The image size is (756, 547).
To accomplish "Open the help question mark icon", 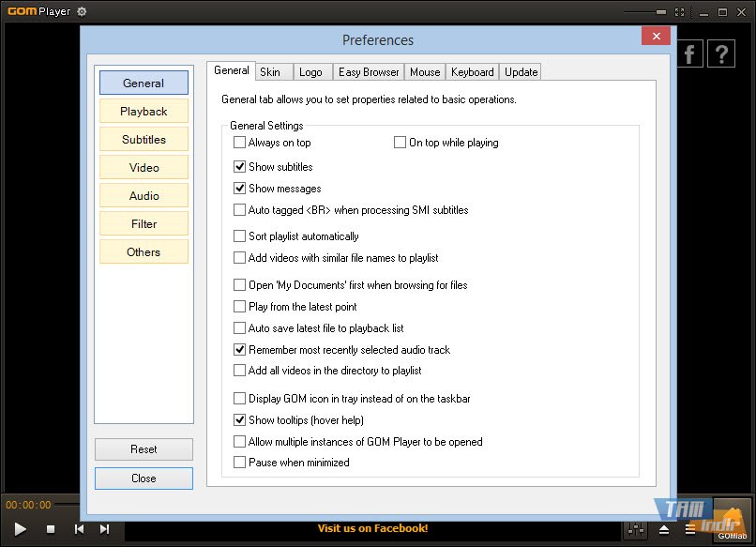I will 721,53.
